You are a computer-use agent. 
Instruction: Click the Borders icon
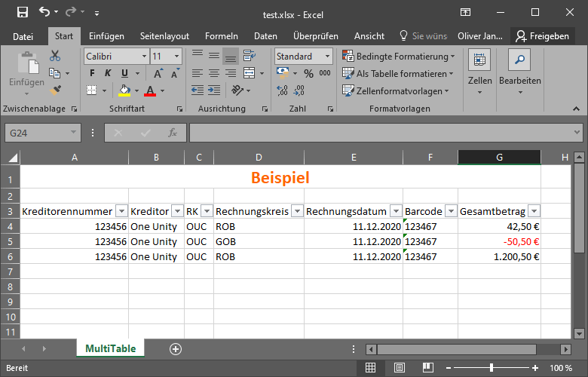tap(92, 90)
